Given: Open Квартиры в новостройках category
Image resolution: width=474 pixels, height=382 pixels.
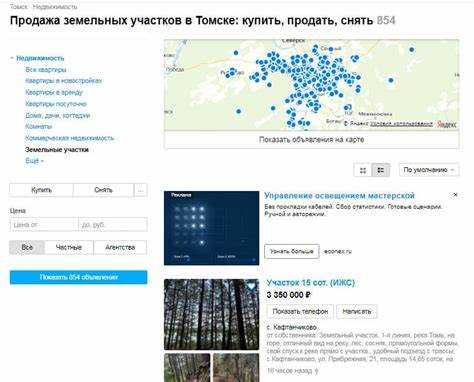Looking at the screenshot, I should pyautogui.click(x=63, y=81).
